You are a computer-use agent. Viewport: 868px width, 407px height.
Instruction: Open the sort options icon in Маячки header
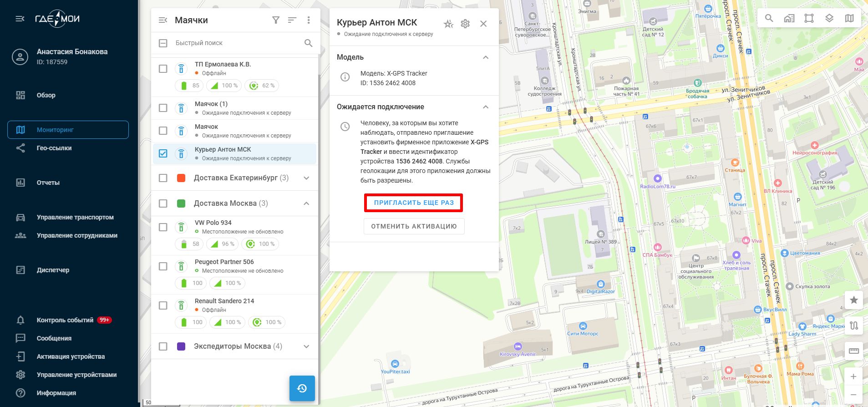292,20
